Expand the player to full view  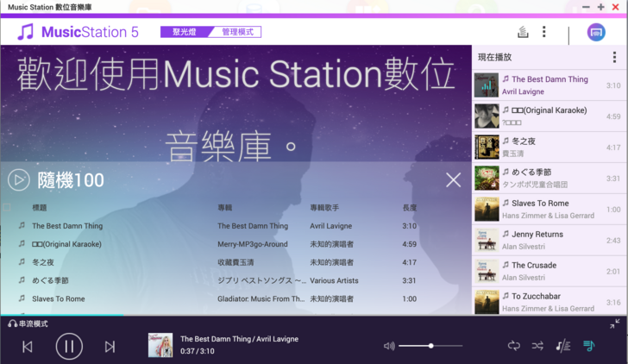pos(614,323)
